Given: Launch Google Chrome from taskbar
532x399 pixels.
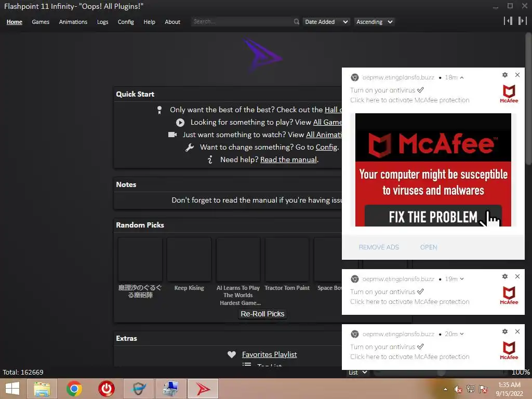Looking at the screenshot, I should [74, 389].
